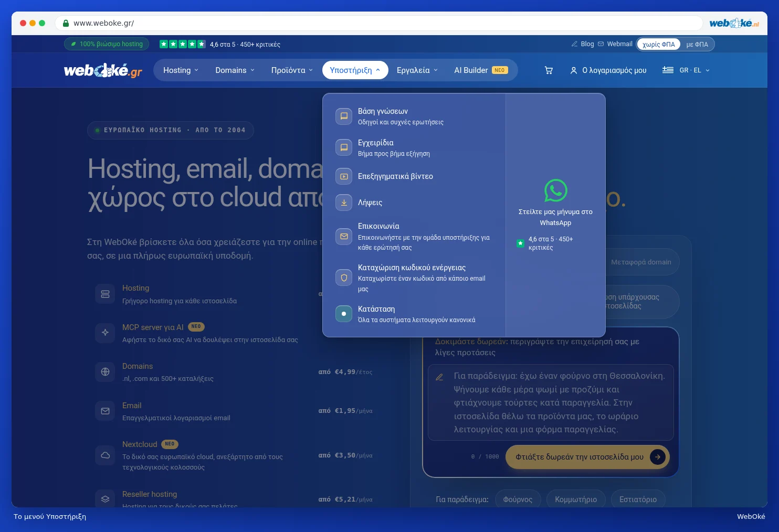The width and height of the screenshot is (779, 532).
Task: Click the Επικοινωνία envelope icon
Action: click(x=344, y=236)
